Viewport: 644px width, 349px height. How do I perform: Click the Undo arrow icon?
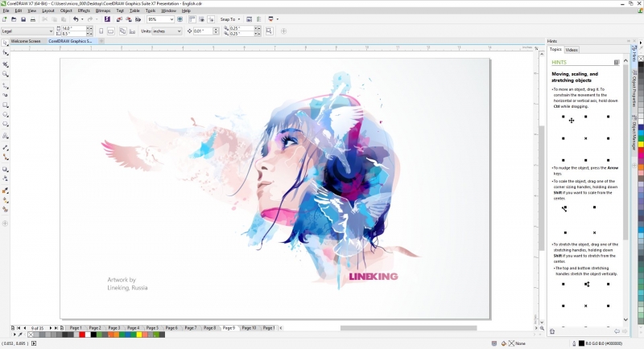[x=76, y=18]
